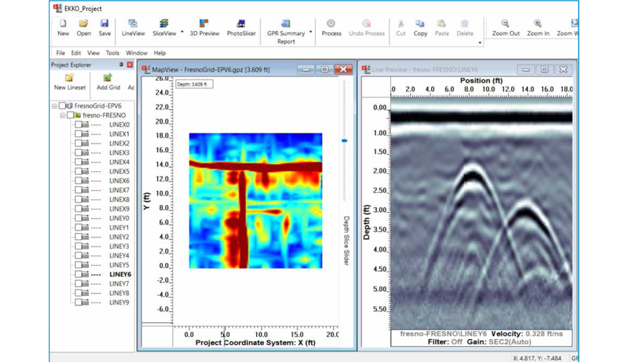Image resolution: width=644 pixels, height=362 pixels.
Task: Select LINEX1 in the project tree
Action: click(119, 134)
